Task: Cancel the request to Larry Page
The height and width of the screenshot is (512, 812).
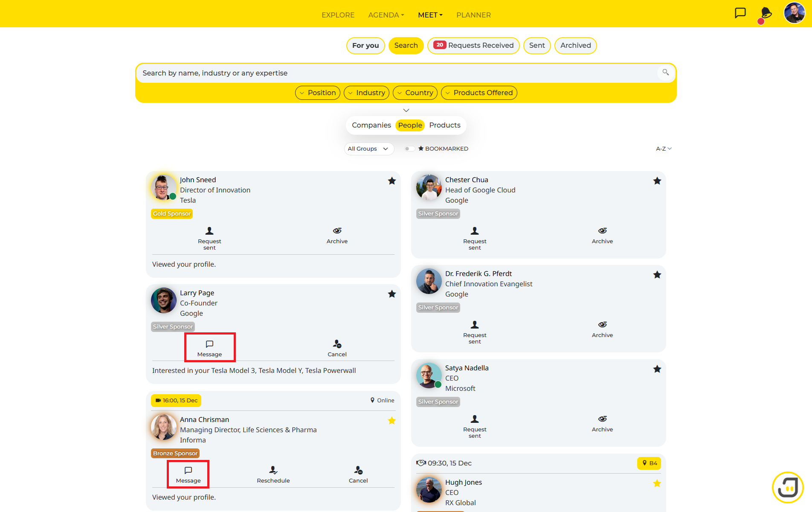Action: (337, 348)
